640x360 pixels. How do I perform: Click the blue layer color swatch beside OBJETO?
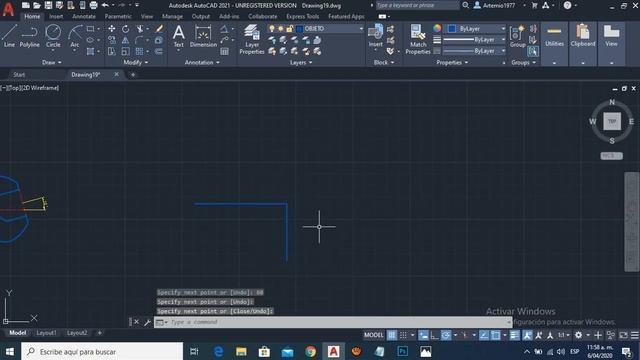(299, 29)
